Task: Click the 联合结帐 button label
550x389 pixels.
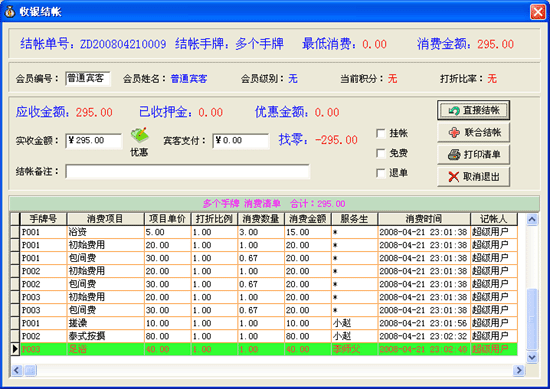Action: point(483,133)
